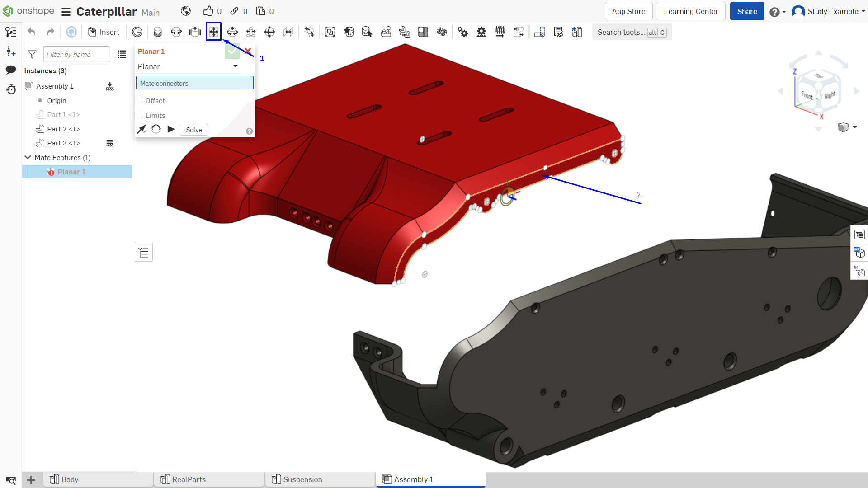Open the Learning Center
Viewport: 868px width, 488px height.
[691, 11]
